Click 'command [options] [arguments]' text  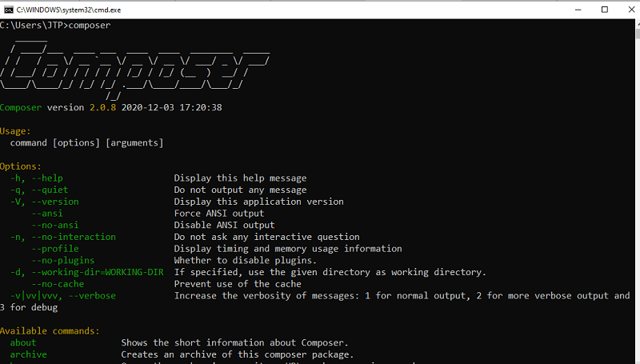[x=87, y=143]
